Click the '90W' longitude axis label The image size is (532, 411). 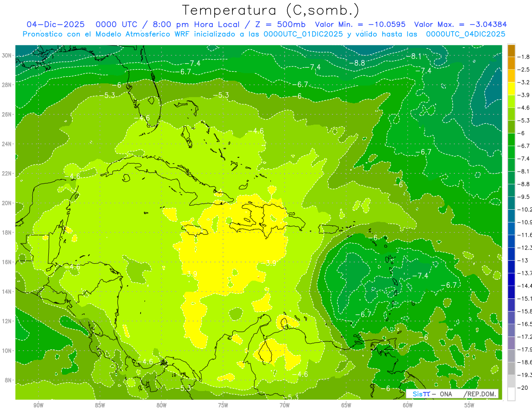click(x=39, y=405)
